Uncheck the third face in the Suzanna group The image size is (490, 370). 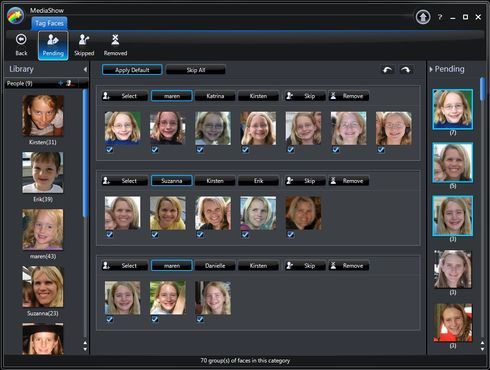[x=200, y=234]
